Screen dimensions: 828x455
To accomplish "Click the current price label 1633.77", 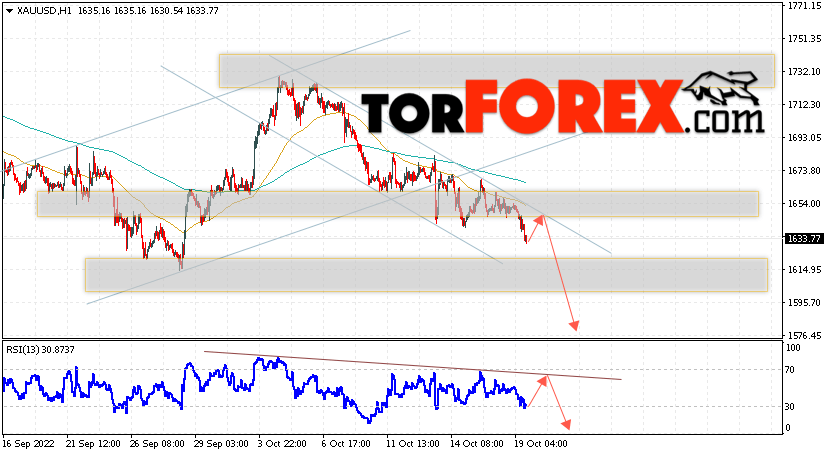I will 803,239.
